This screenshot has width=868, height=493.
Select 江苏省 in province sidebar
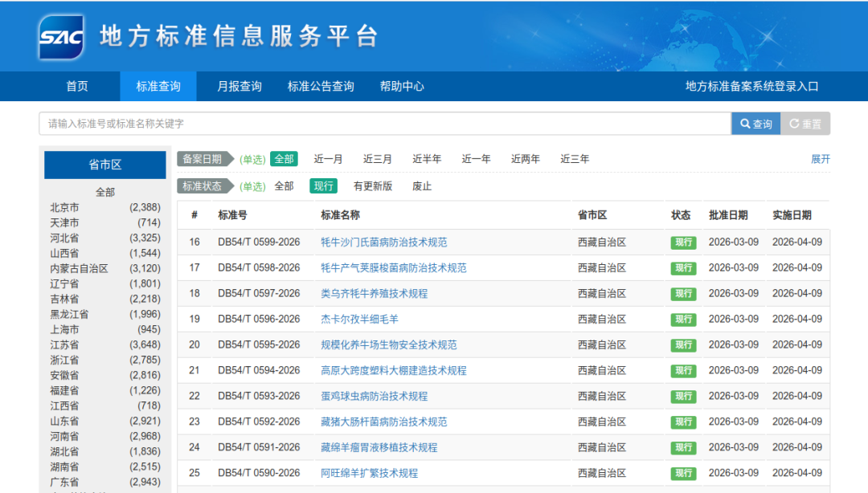(64, 344)
